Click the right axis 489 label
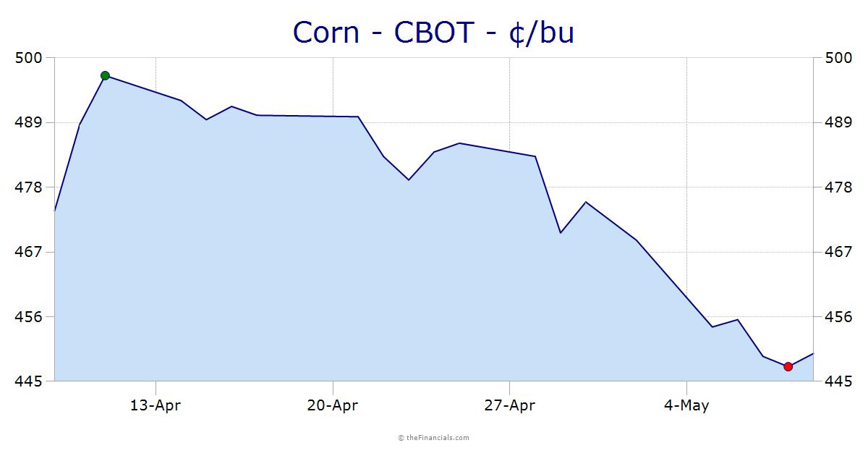The height and width of the screenshot is (456, 868). point(838,122)
